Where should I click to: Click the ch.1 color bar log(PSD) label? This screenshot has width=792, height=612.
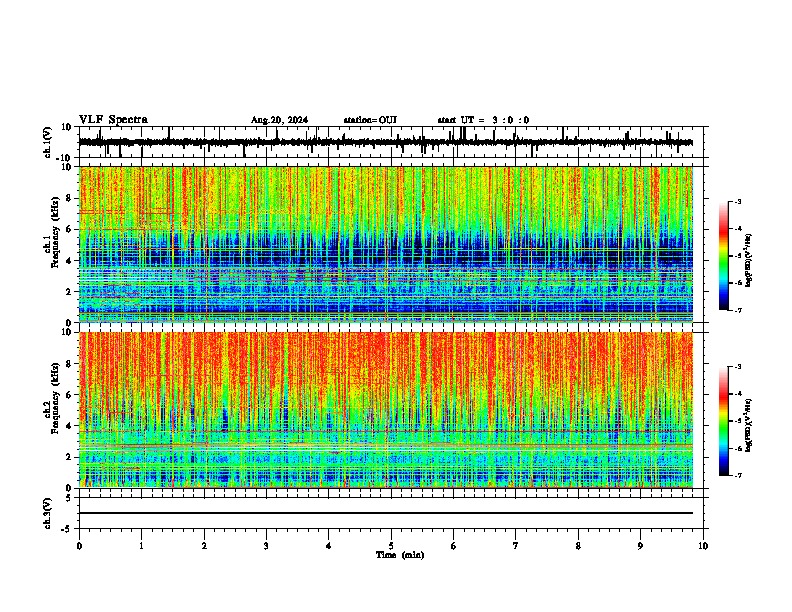tap(749, 261)
